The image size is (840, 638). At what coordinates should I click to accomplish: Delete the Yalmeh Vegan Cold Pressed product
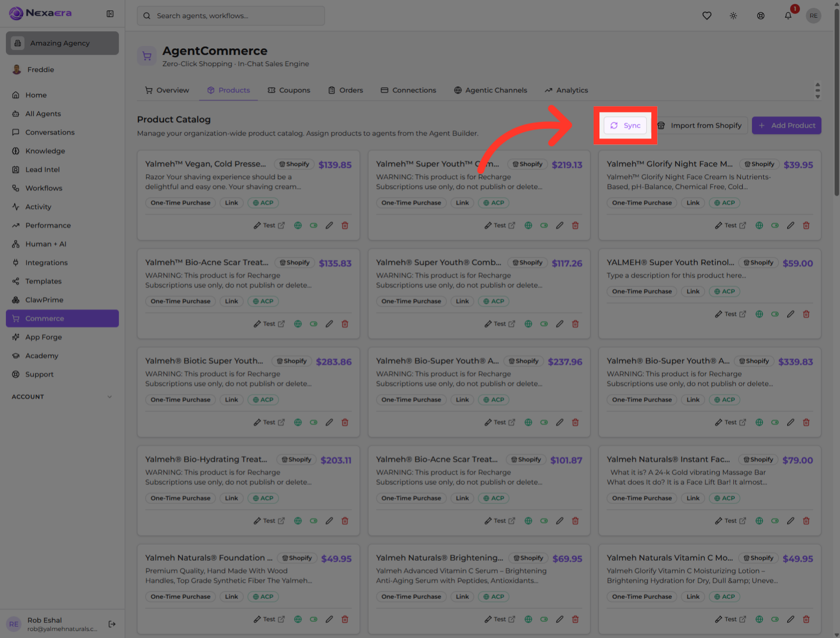pyautogui.click(x=345, y=226)
